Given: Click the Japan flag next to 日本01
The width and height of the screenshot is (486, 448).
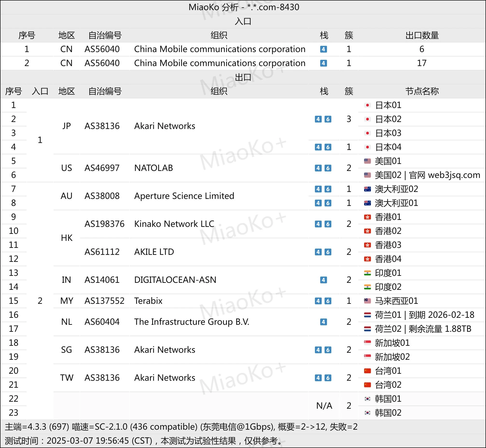Looking at the screenshot, I should 367,105.
